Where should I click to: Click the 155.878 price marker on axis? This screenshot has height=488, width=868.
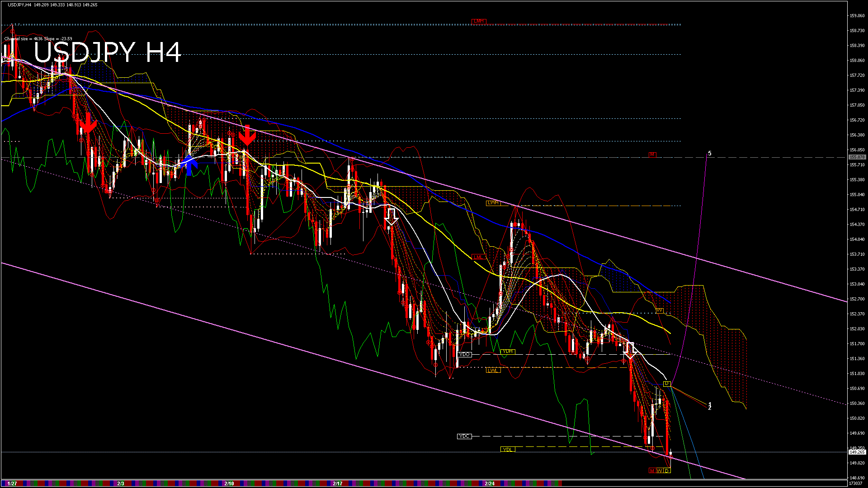coord(857,157)
